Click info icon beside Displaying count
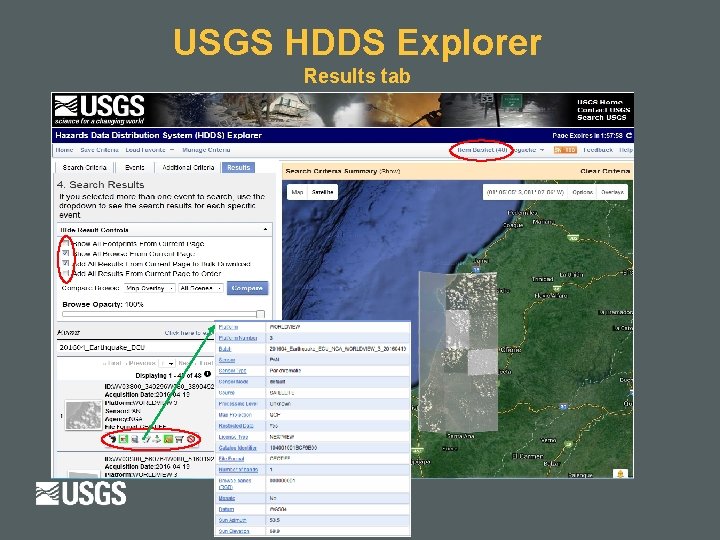Screen dimensions: 720x540 tap(208, 374)
